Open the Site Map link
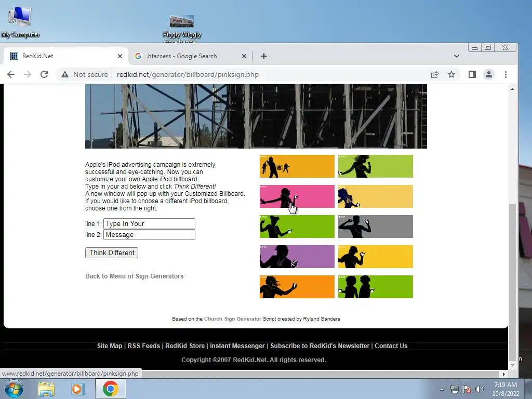Viewport: 532px width, 399px height. [110, 345]
